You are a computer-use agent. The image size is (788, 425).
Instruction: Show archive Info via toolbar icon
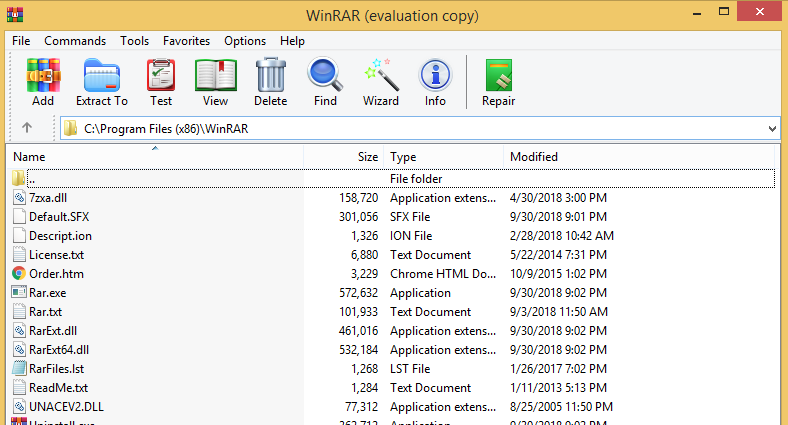(x=435, y=81)
